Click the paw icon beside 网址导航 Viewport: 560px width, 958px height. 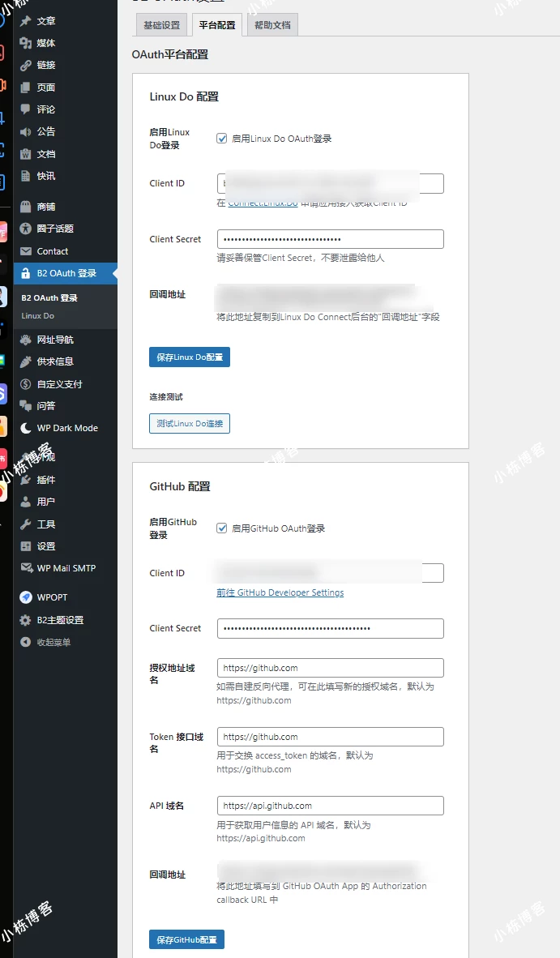(26, 340)
